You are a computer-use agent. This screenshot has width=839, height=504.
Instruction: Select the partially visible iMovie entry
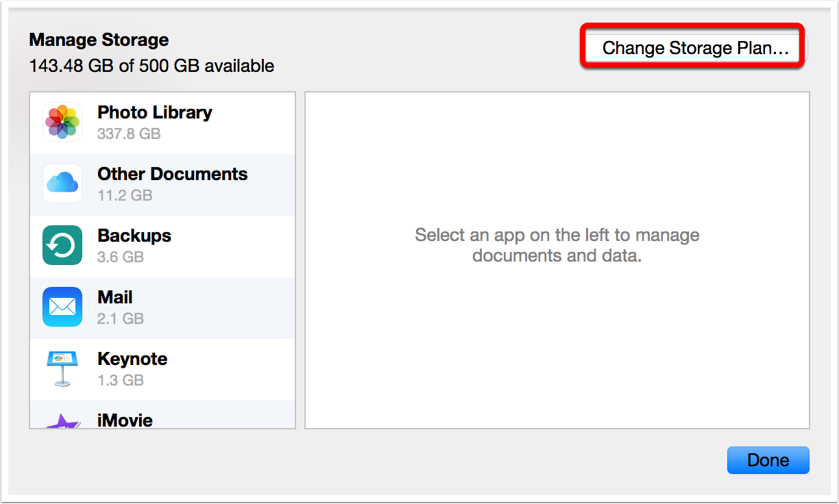[125, 420]
